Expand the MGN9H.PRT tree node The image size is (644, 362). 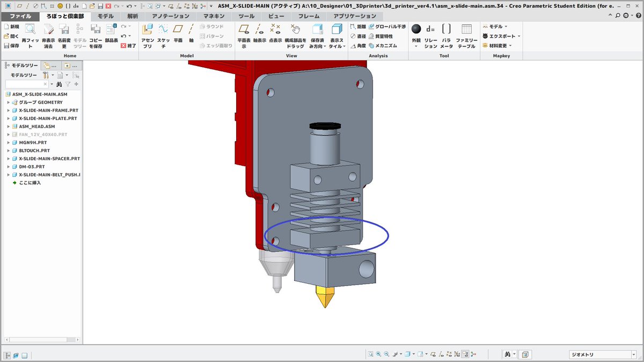pyautogui.click(x=8, y=143)
